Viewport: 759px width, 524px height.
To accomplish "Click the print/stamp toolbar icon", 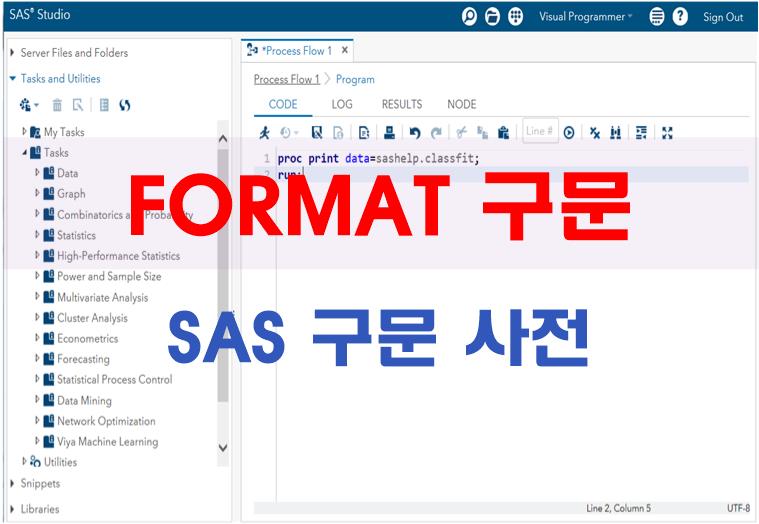I will (389, 132).
